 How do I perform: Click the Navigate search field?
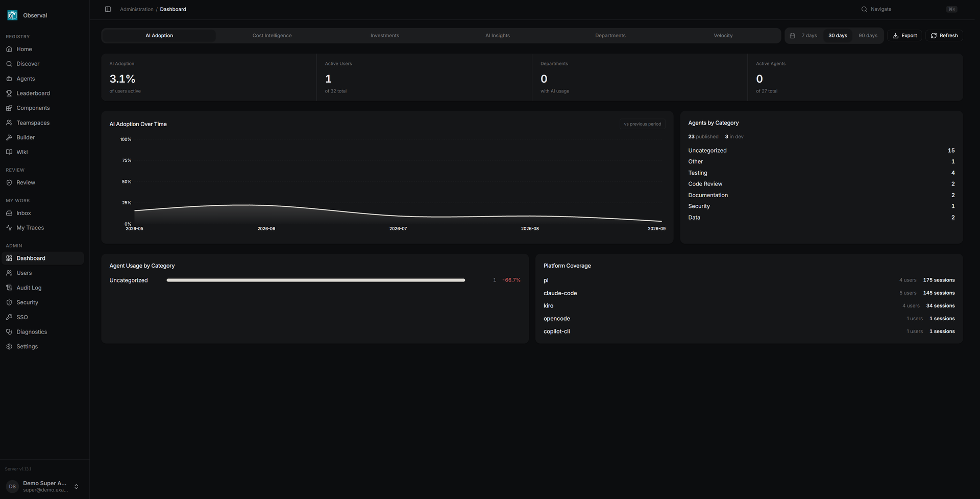point(909,9)
